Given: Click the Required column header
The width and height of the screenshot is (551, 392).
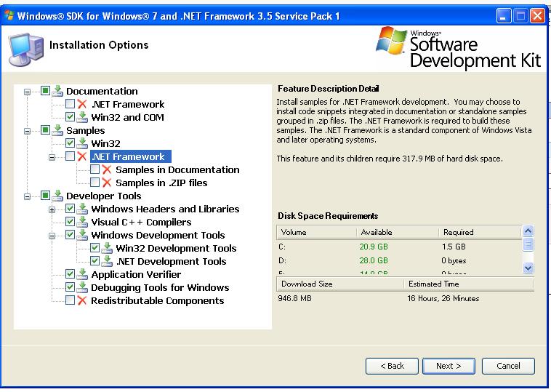Looking at the screenshot, I should (x=480, y=233).
